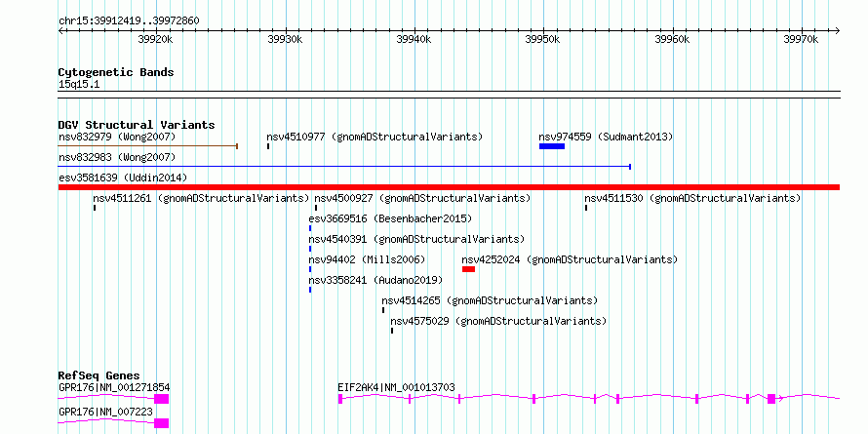Open the nsv4500927 gnomAD variant label

pos(422,198)
